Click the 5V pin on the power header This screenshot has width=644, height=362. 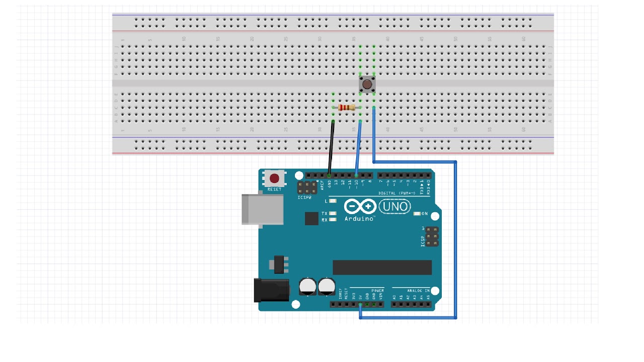pyautogui.click(x=360, y=304)
